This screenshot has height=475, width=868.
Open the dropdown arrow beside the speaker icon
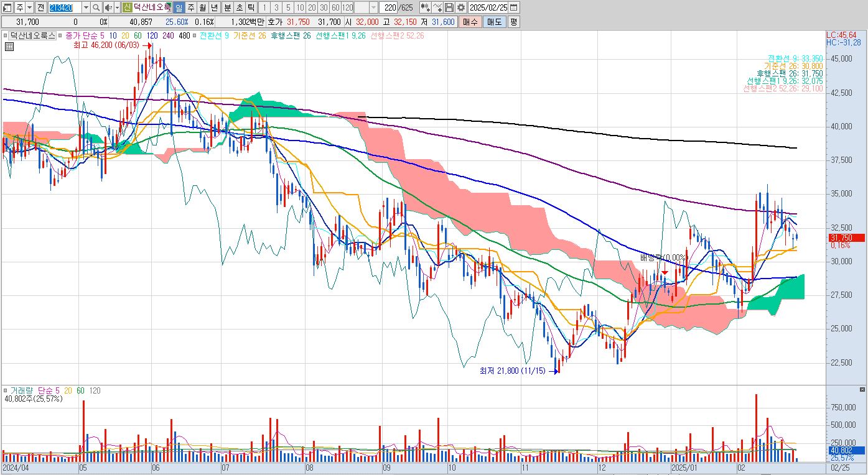tap(117, 7)
